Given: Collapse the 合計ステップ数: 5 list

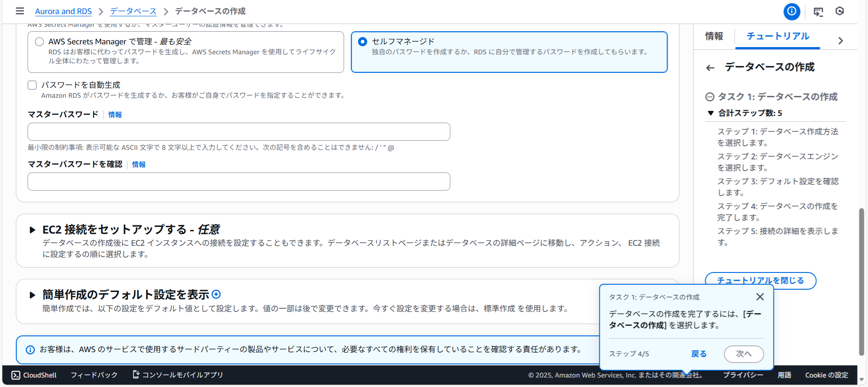Looking at the screenshot, I should click(x=711, y=113).
